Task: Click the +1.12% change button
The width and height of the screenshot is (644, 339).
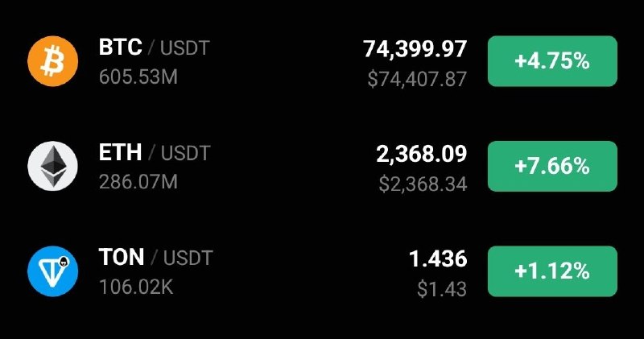Action: click(x=552, y=271)
